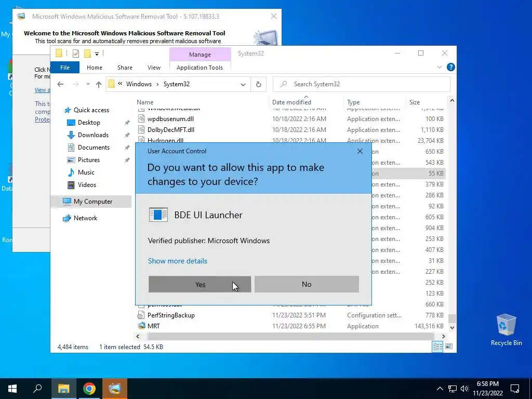532x399 pixels.
Task: Switch to the Home ribbon tab
Action: point(95,68)
